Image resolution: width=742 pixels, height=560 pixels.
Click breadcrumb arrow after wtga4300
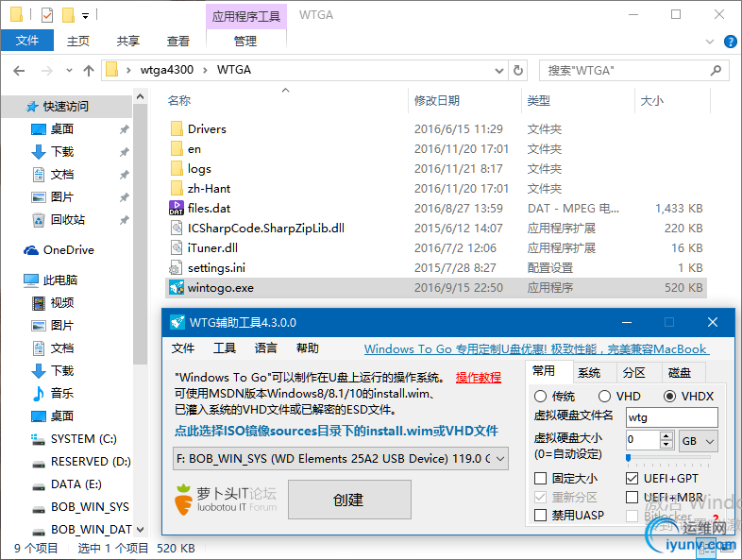[206, 70]
